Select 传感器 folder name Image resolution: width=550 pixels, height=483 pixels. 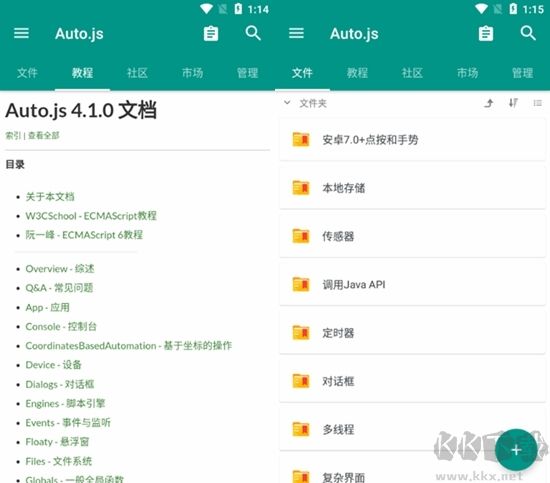pyautogui.click(x=338, y=236)
